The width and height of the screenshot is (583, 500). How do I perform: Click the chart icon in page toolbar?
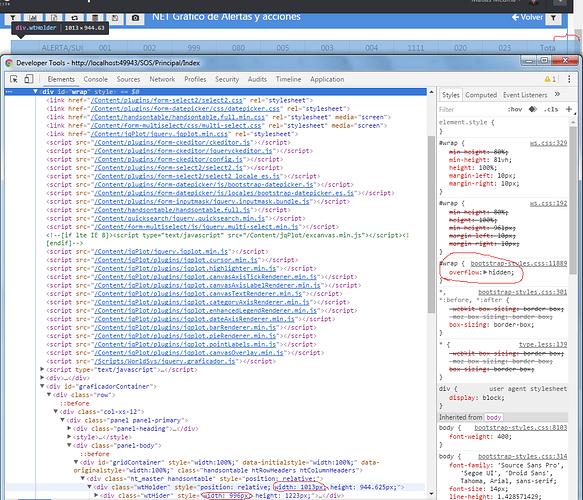(x=33, y=18)
